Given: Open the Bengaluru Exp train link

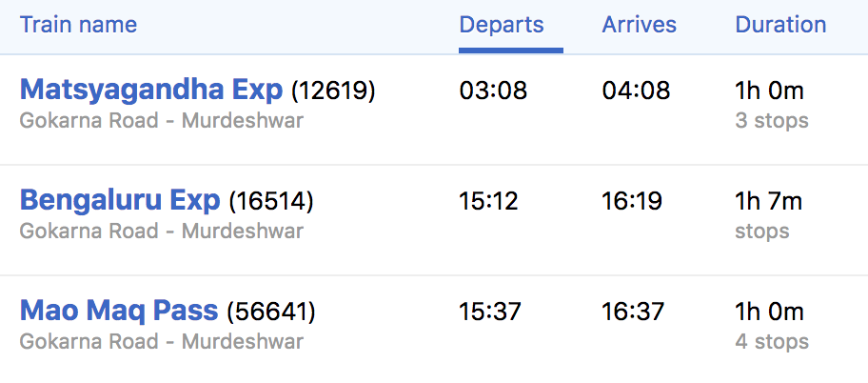Looking at the screenshot, I should click(120, 201).
